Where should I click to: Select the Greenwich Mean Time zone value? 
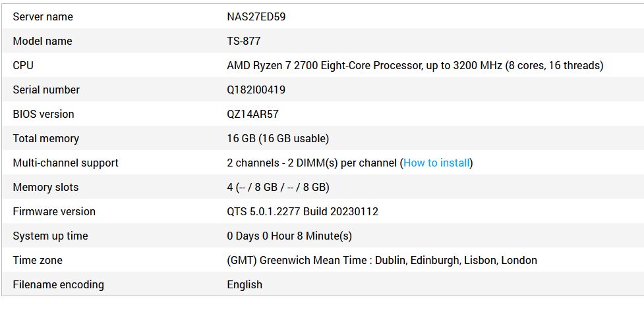tap(382, 260)
